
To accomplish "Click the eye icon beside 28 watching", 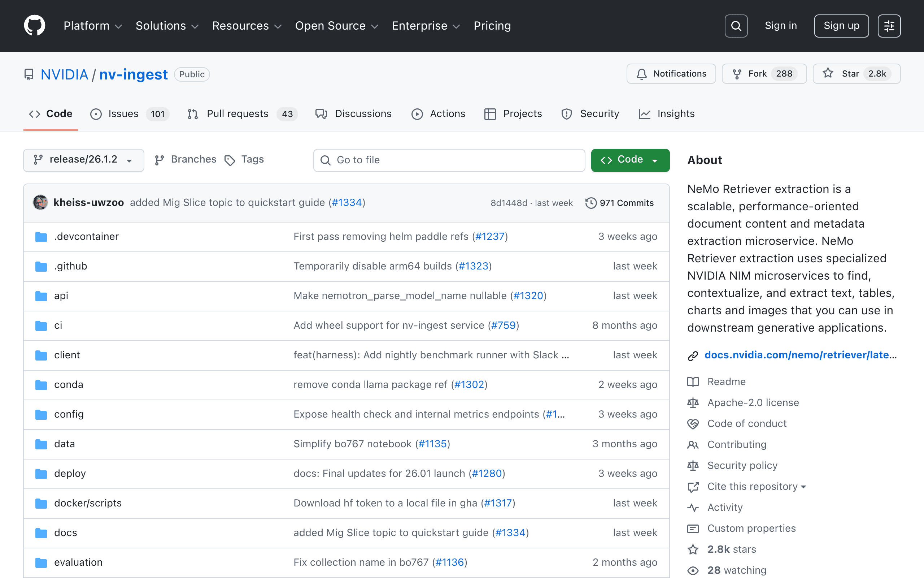I will pos(693,570).
